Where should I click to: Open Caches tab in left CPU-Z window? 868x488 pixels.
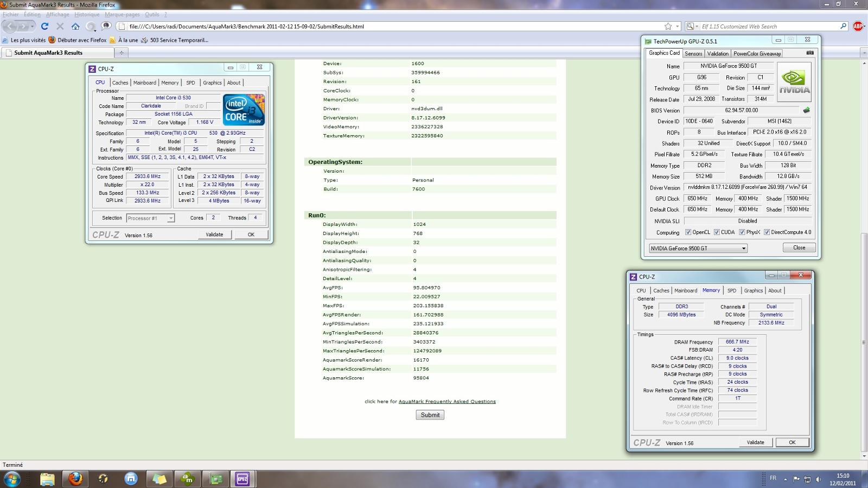[120, 83]
